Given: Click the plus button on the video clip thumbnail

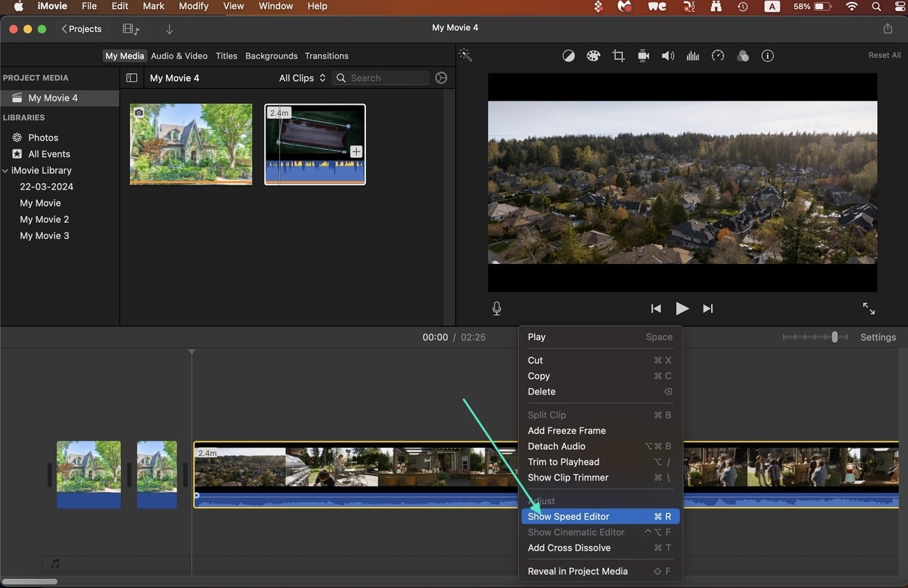Looking at the screenshot, I should [x=356, y=152].
